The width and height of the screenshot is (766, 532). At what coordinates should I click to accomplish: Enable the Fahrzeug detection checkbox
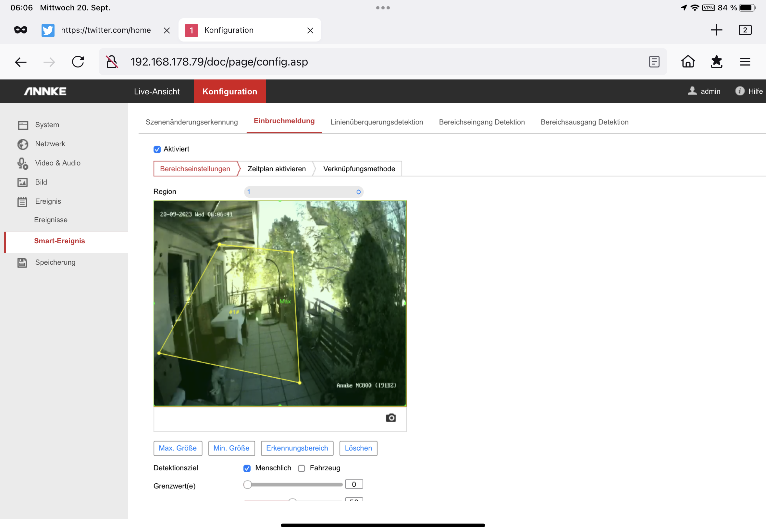pos(302,468)
